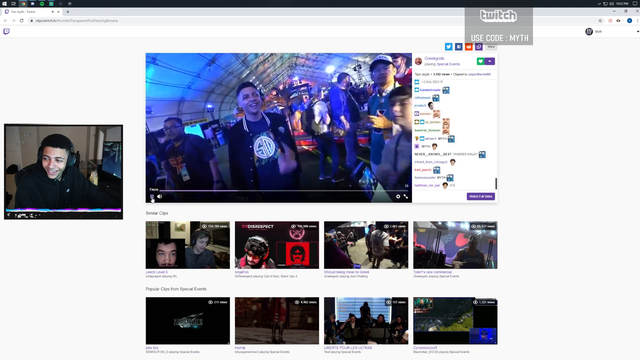Open the Leech Level 5 clip thumbnail

point(188,245)
